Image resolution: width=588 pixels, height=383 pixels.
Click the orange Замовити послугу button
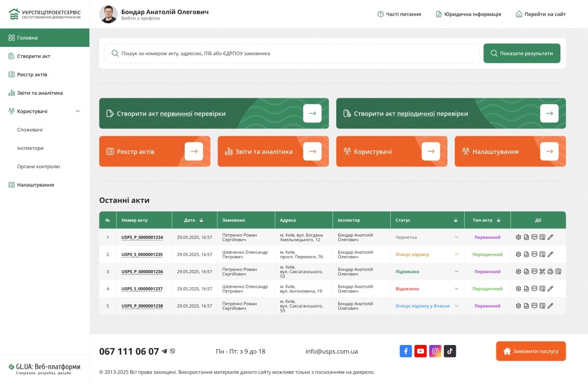(531, 351)
